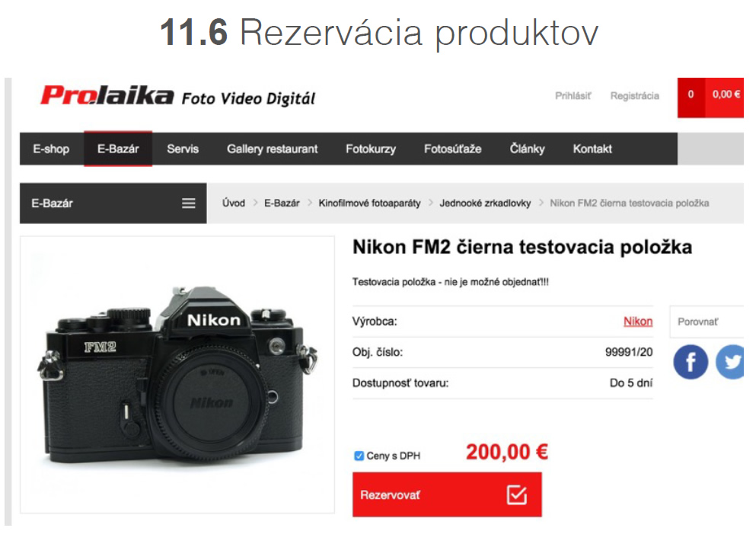This screenshot has width=756, height=560.
Task: Go to the Servis menu item
Action: coord(183,149)
